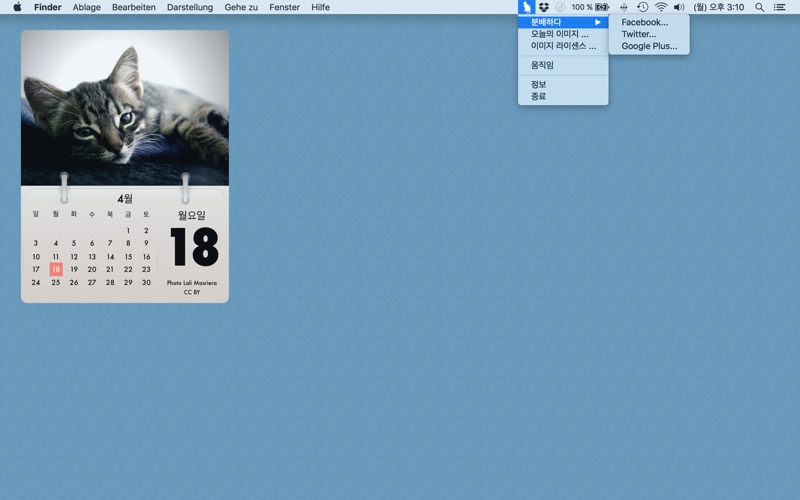
Task: Open Spotlight search magnifier icon
Action: (759, 7)
